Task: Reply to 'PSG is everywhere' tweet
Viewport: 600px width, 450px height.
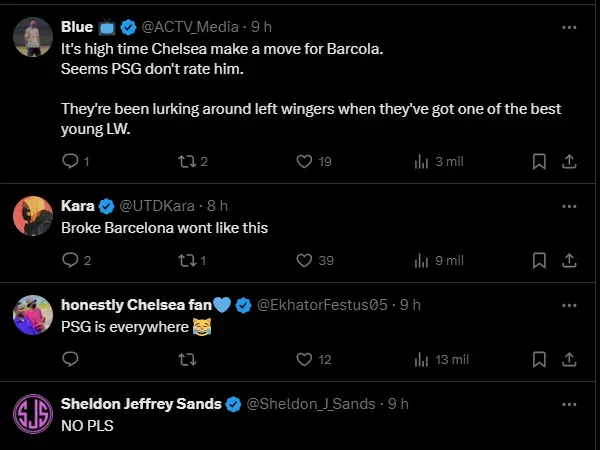Action: [69, 359]
